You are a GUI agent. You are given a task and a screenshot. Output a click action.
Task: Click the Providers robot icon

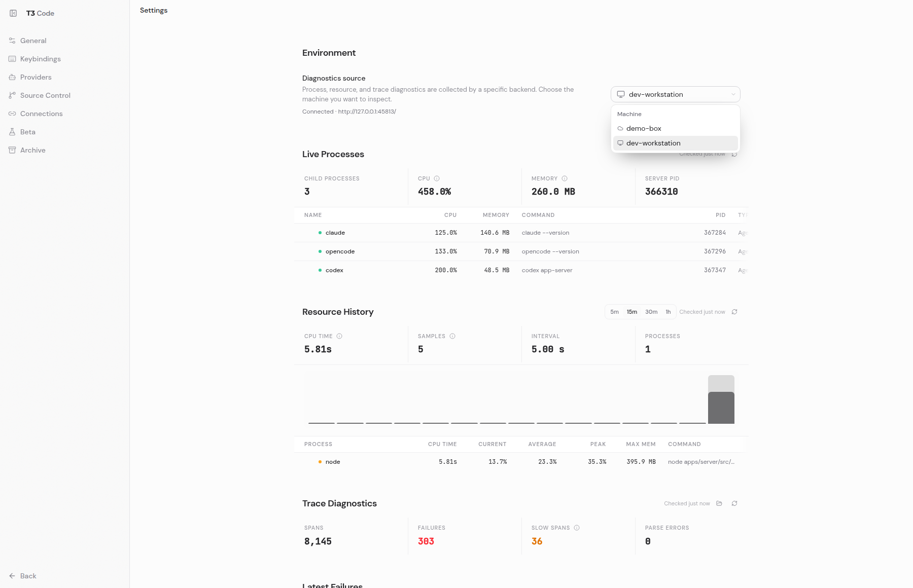12,77
